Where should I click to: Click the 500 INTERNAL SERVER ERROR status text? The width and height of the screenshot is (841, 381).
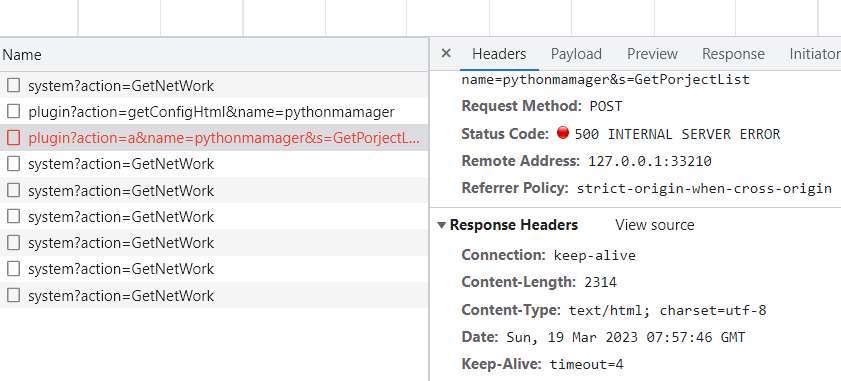point(677,134)
